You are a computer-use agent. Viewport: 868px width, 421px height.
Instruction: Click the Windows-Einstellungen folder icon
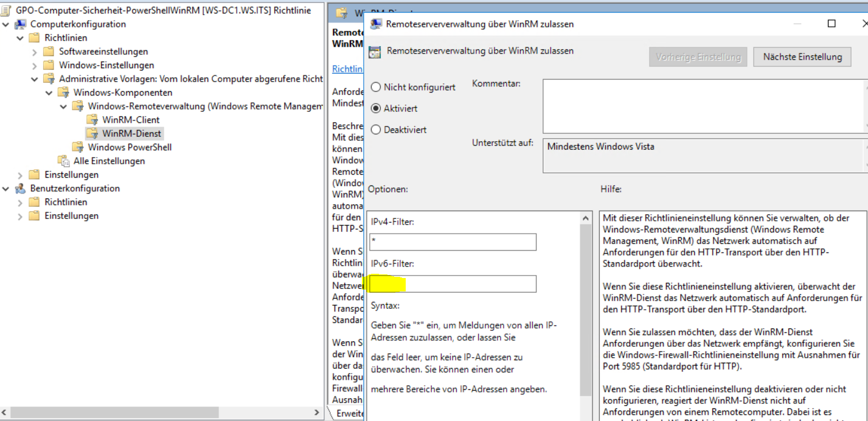(x=49, y=65)
